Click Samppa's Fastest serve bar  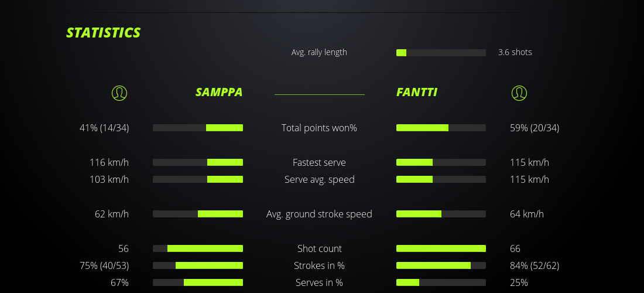pyautogui.click(x=198, y=162)
